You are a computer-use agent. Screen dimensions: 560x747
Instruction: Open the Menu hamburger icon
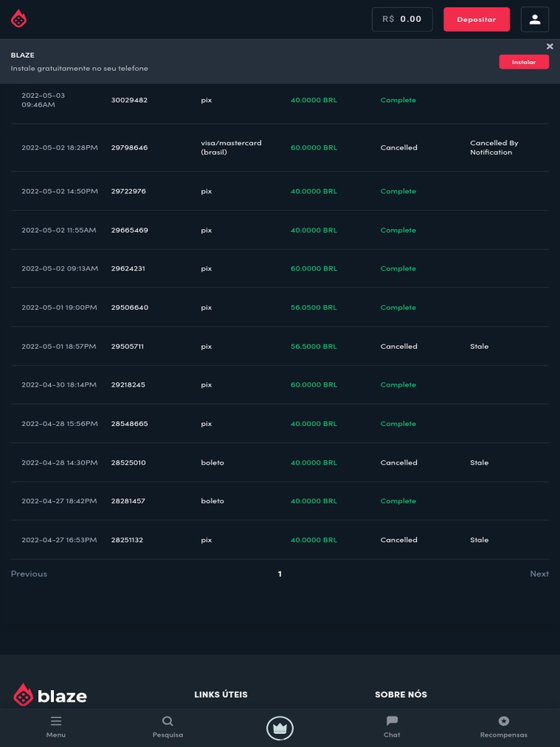56,721
